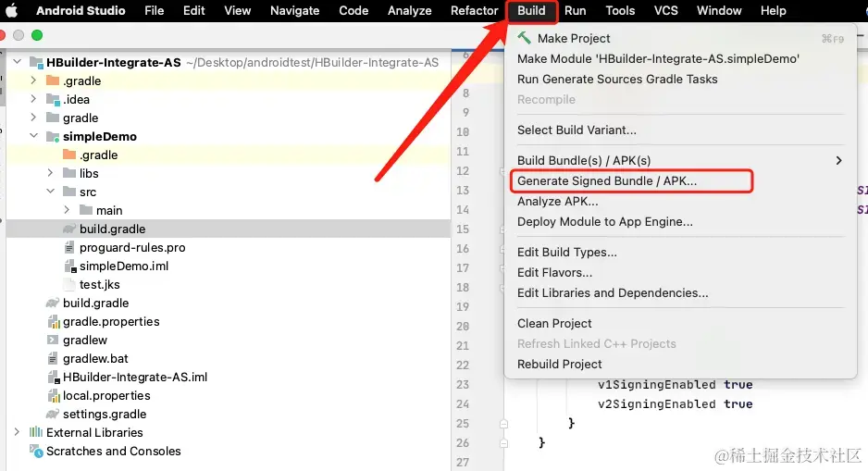
Task: Open the Refactor menu
Action: tap(475, 10)
